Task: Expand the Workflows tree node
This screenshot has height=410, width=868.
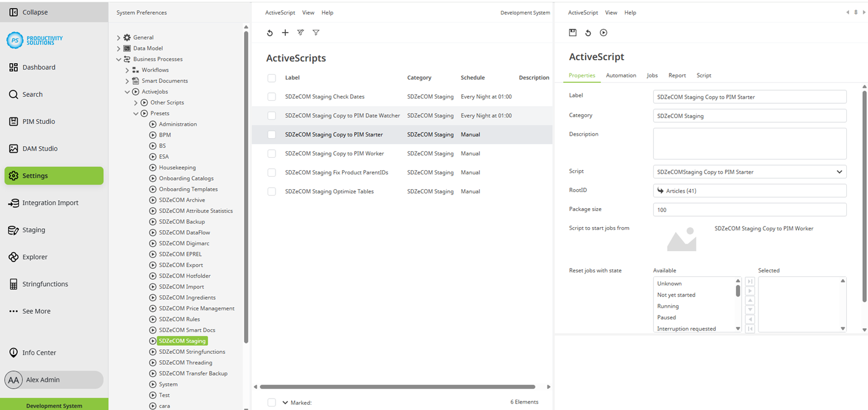Action: (x=127, y=70)
